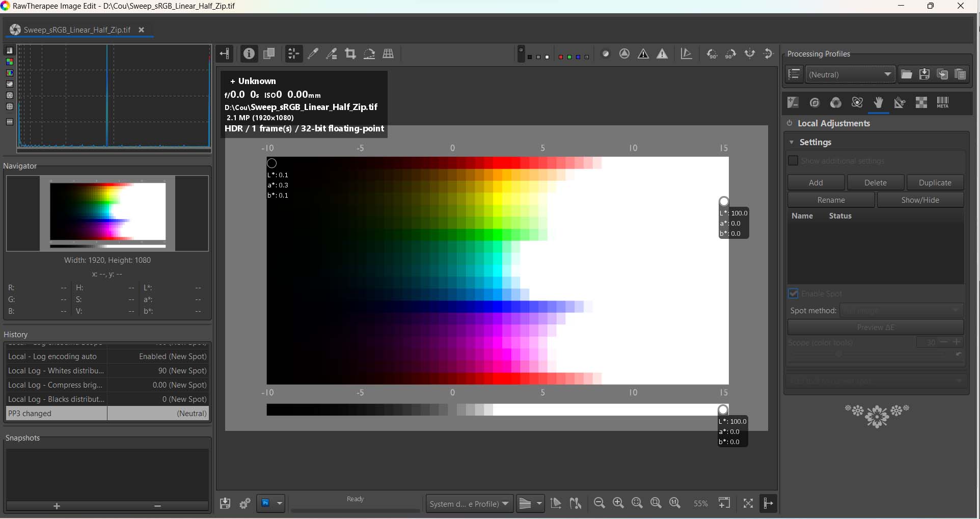This screenshot has height=519, width=980.
Task: Open the monitor profile dropdown
Action: click(469, 504)
